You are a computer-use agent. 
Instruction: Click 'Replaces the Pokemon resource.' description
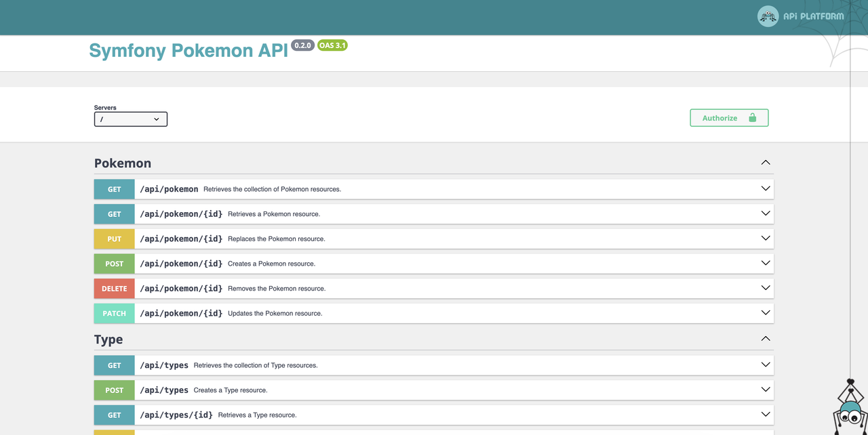tap(277, 239)
